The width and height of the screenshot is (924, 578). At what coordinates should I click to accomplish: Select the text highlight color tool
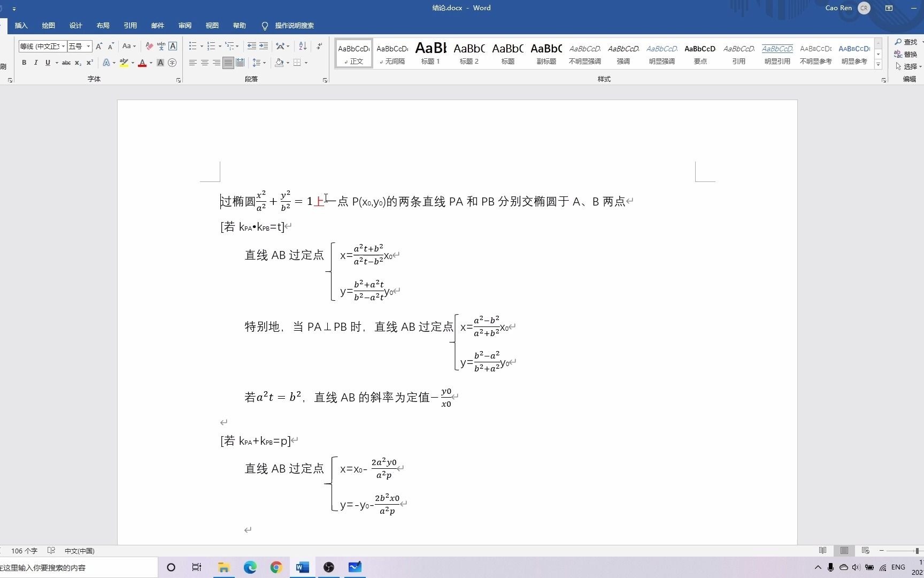[x=124, y=63]
